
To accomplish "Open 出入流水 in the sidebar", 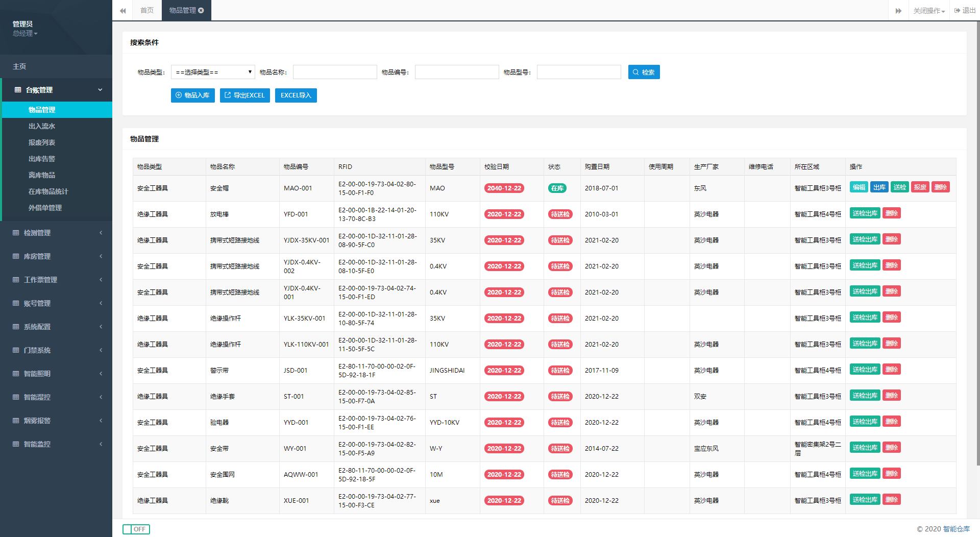I will tap(42, 126).
